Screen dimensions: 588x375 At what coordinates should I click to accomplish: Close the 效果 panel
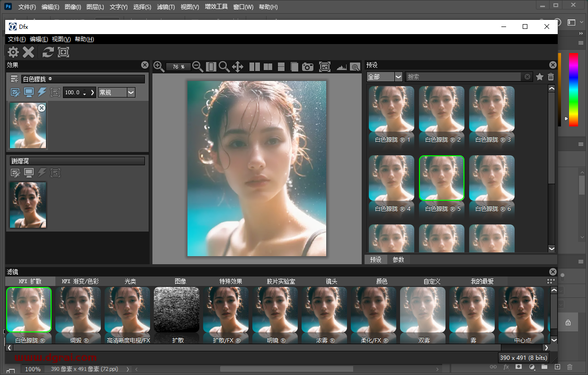[x=145, y=65]
